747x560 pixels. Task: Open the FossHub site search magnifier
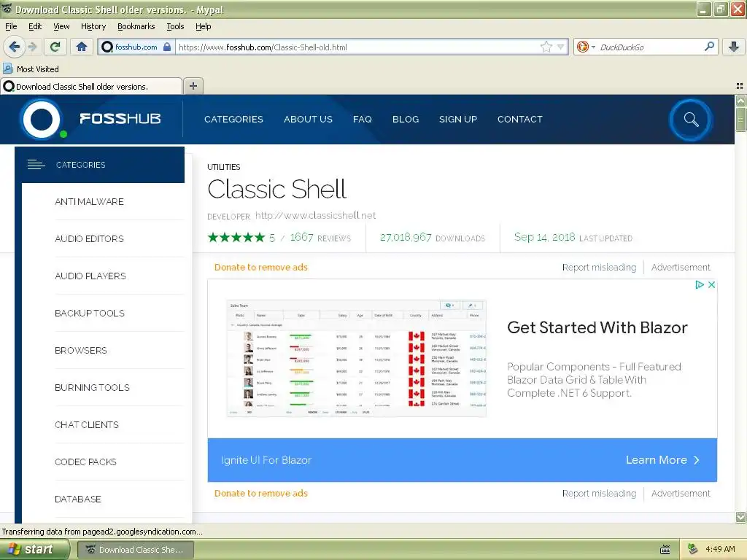pos(691,119)
